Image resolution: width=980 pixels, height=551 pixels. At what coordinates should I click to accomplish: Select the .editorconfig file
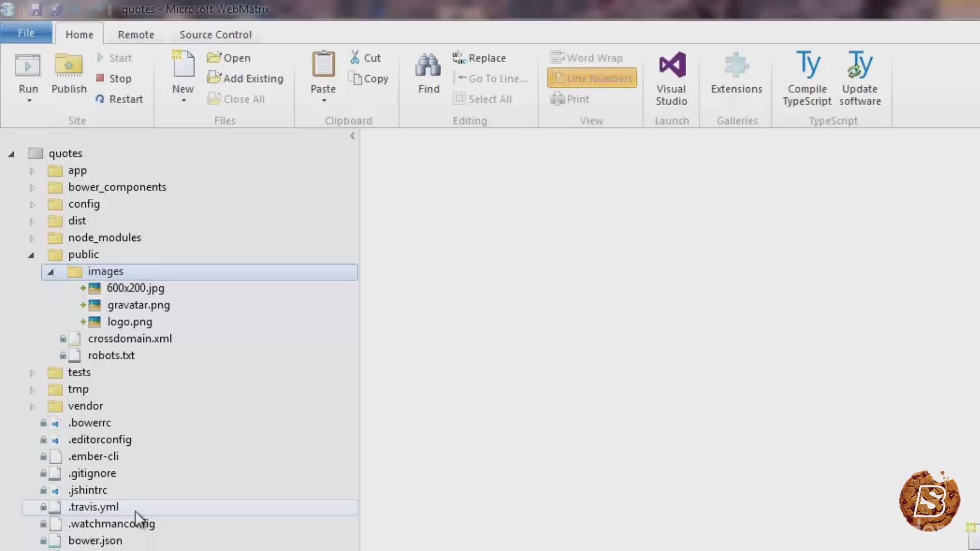[x=100, y=440]
